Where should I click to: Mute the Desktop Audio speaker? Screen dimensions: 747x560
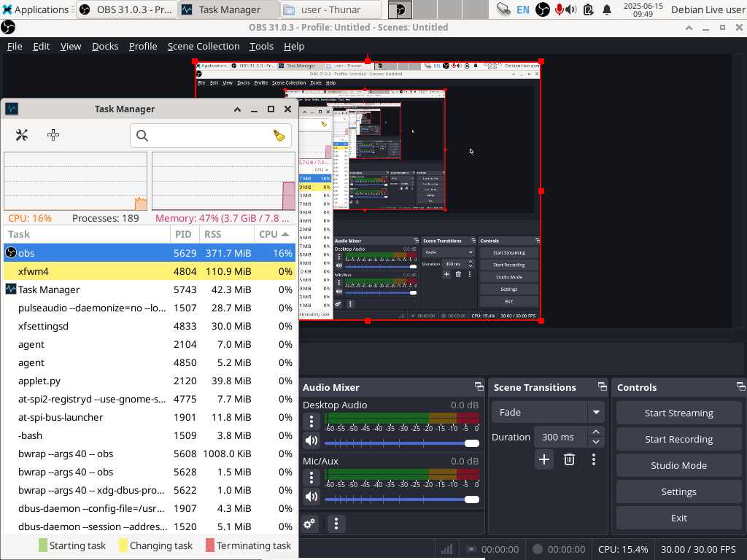[311, 440]
